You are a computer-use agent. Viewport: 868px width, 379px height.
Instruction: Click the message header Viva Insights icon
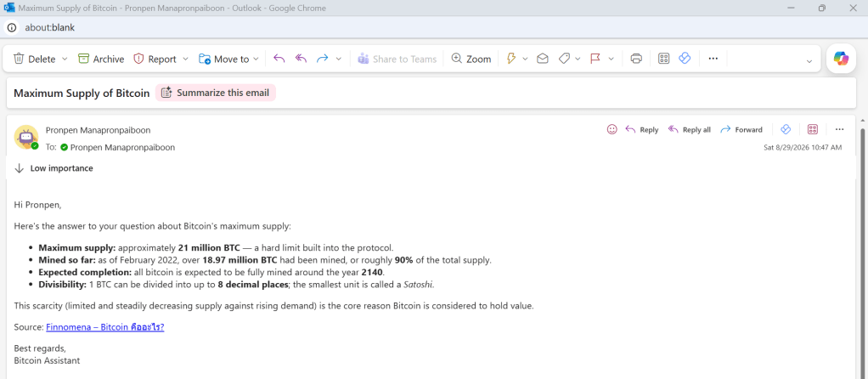click(x=785, y=129)
